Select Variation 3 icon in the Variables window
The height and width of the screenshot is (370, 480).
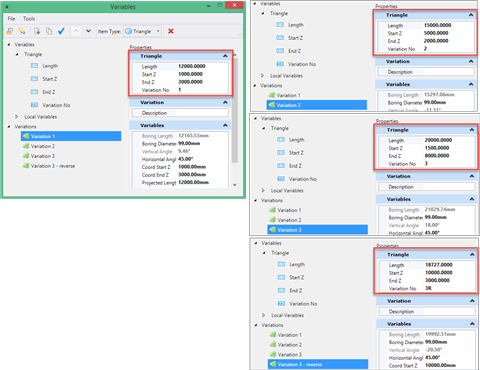[x=26, y=156]
